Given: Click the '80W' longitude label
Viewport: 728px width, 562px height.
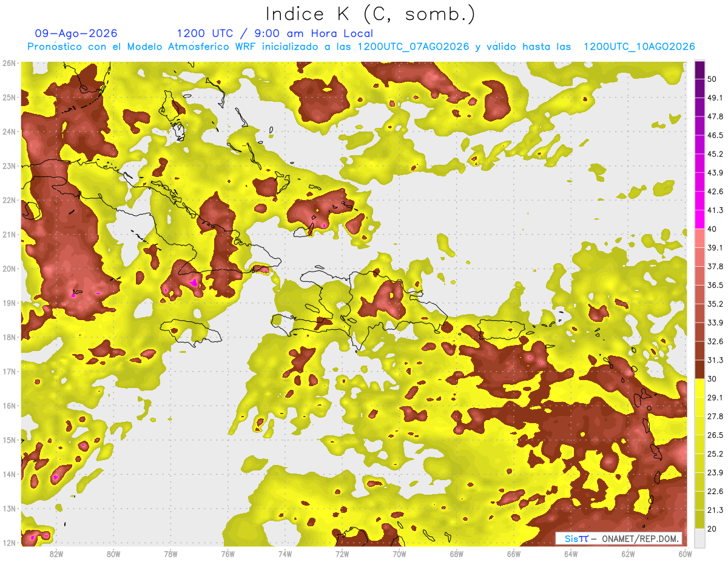Looking at the screenshot, I should click(x=113, y=554).
